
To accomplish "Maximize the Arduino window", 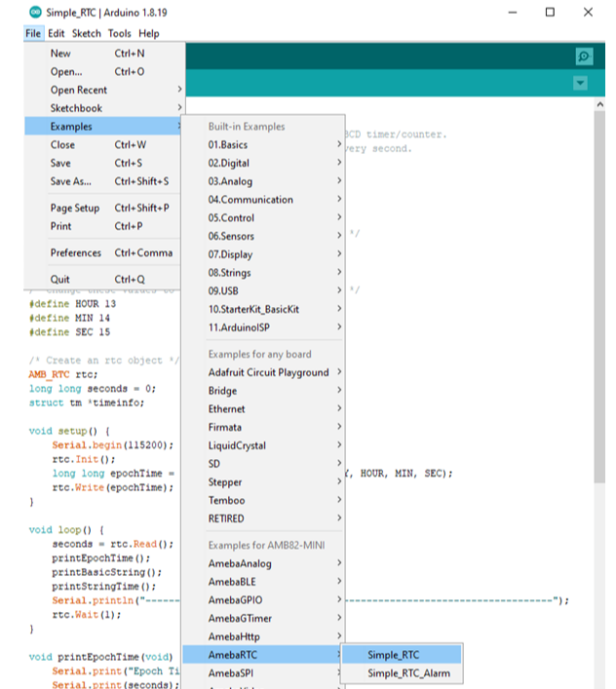I will point(550,13).
